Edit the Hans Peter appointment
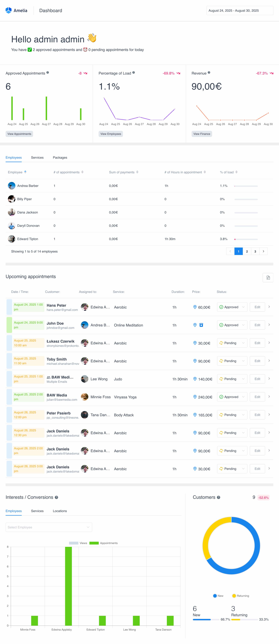Image resolution: width=279 pixels, height=644 pixels. [258, 307]
